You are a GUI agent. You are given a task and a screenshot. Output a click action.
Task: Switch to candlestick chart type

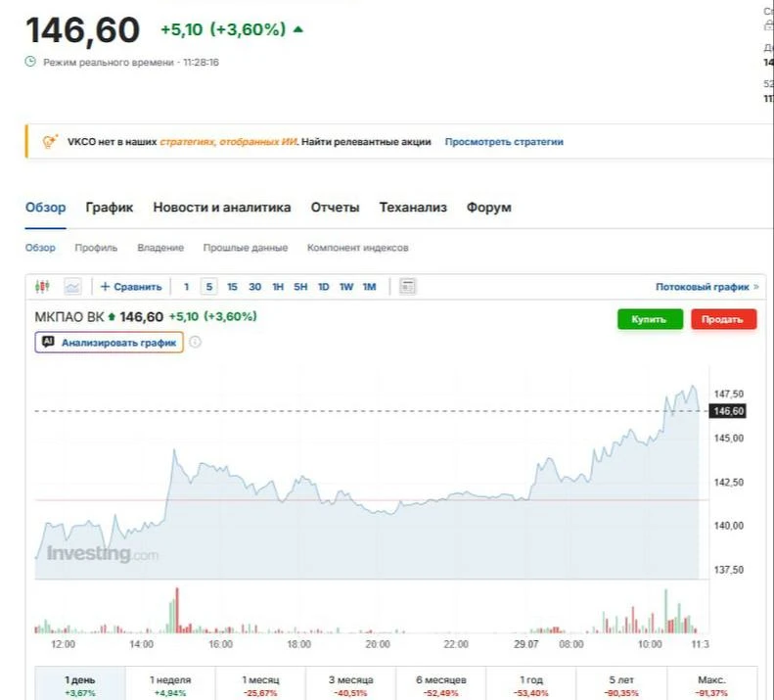coord(42,287)
